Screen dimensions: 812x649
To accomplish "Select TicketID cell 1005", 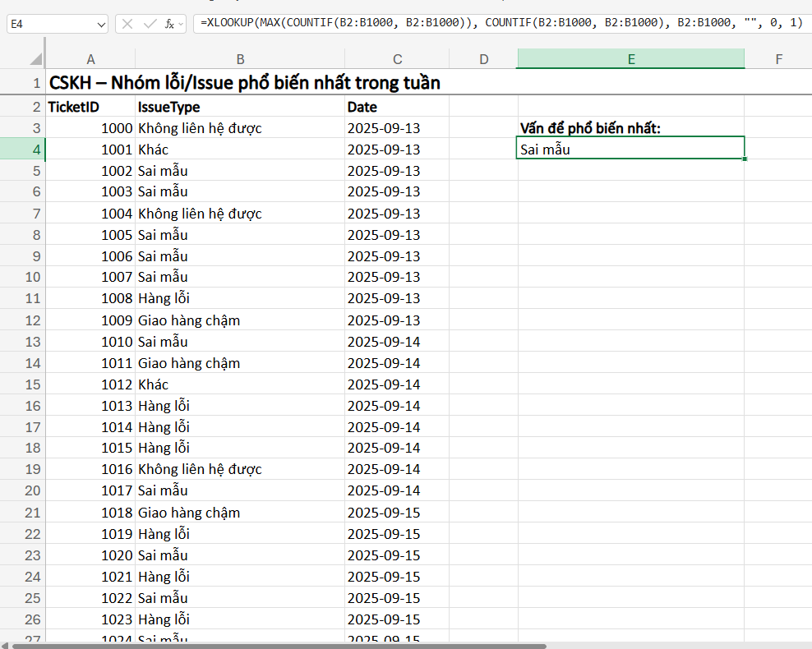I will (90, 234).
